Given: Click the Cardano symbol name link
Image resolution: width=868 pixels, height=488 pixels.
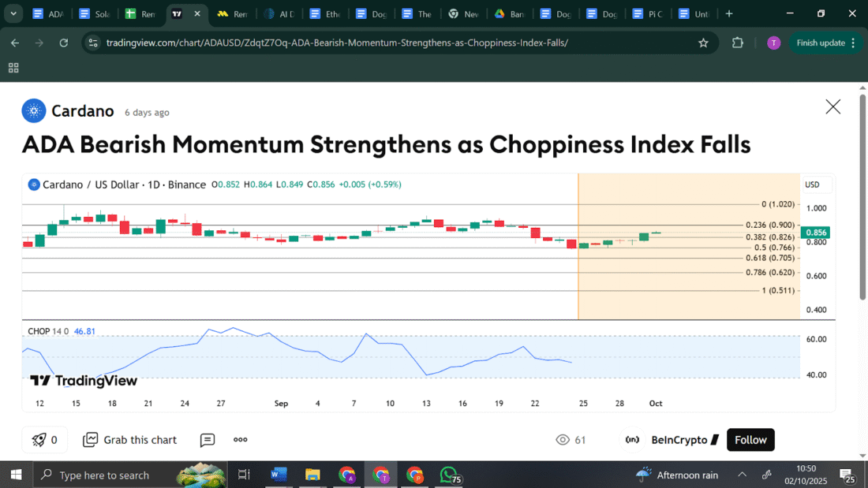Looking at the screenshot, I should pyautogui.click(x=83, y=111).
